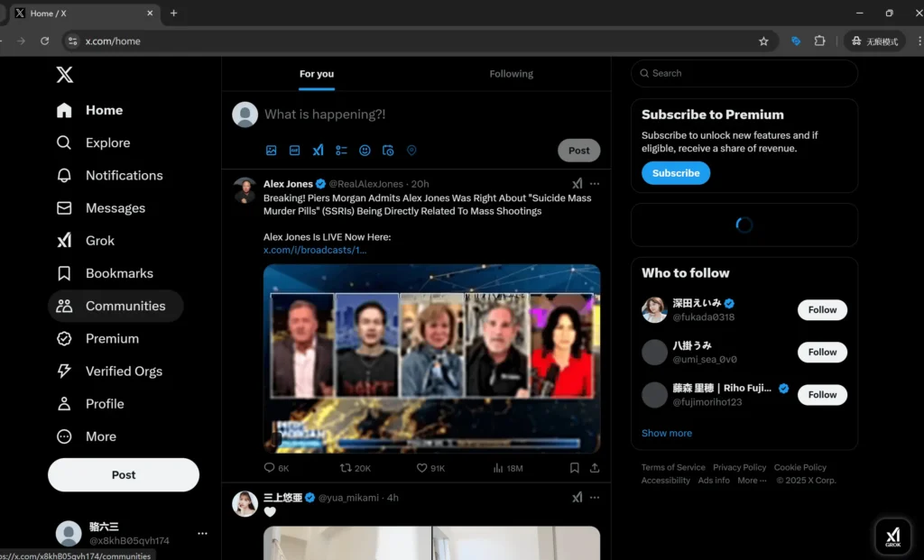Open the Explore page

pos(93,142)
